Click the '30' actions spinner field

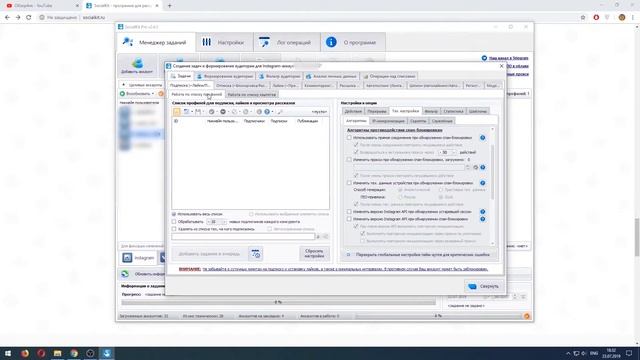click(x=447, y=152)
